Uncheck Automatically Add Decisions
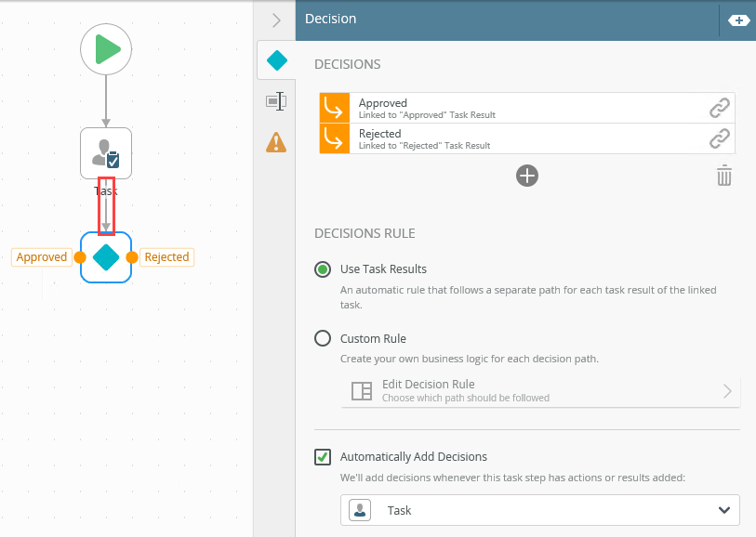The height and width of the screenshot is (537, 756). click(x=323, y=457)
